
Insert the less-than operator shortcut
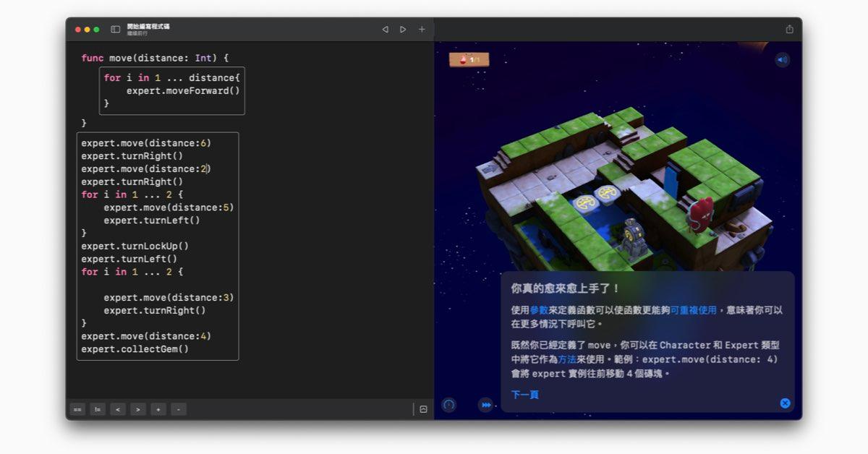click(x=118, y=409)
